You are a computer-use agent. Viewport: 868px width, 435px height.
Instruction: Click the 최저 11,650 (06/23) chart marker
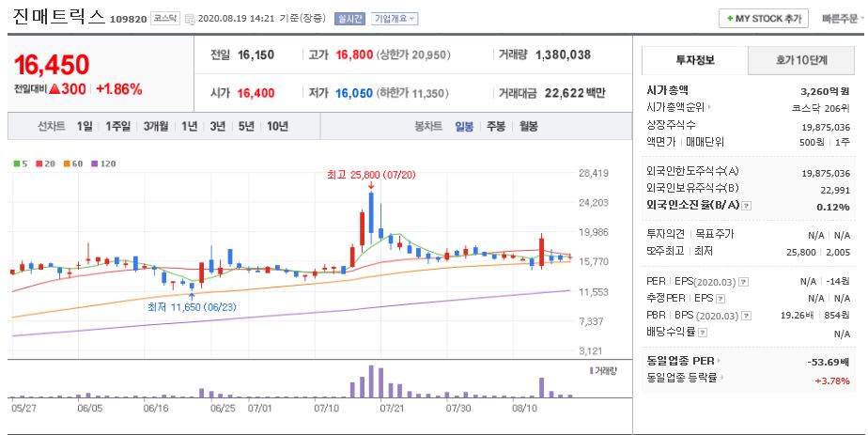192,306
